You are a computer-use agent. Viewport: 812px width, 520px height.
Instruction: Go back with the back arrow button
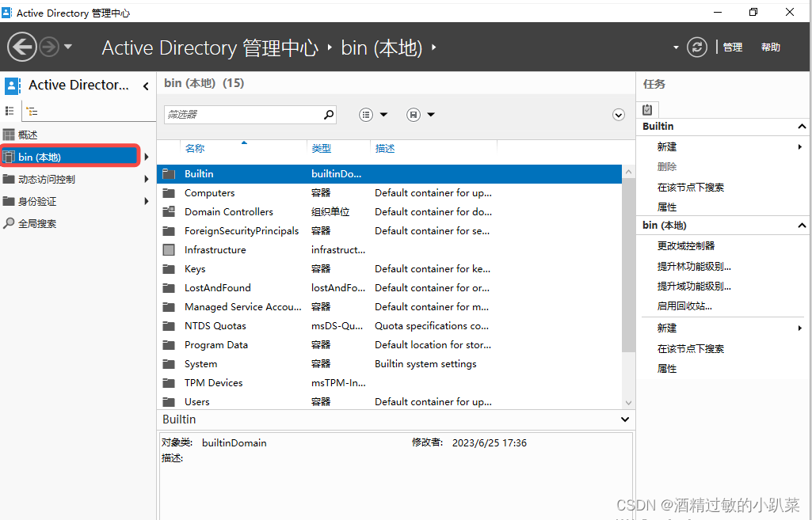[x=21, y=47]
